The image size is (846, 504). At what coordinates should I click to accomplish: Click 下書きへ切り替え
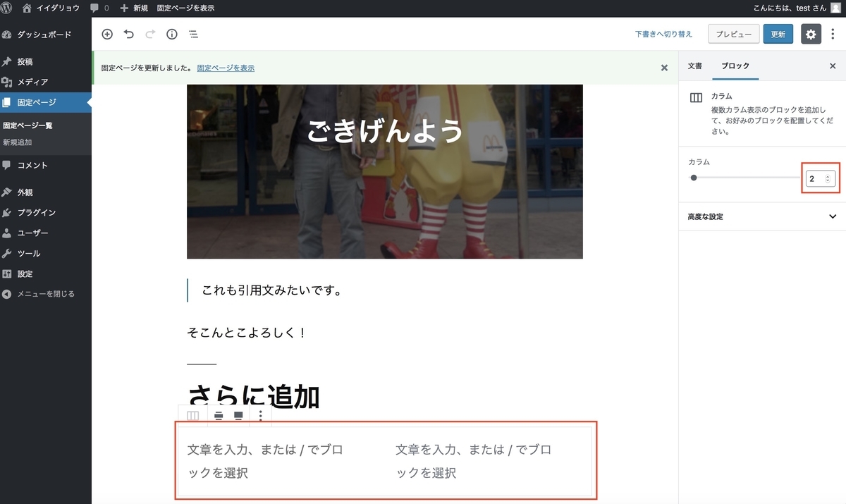click(663, 34)
